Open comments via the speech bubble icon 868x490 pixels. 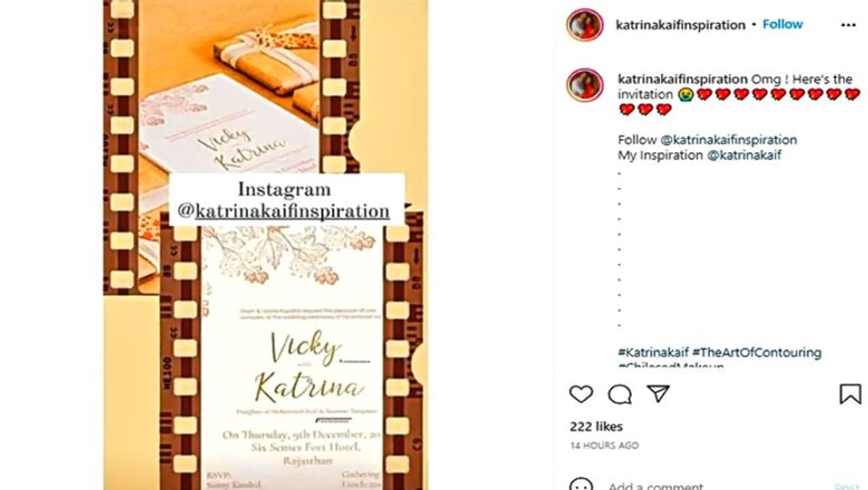click(619, 394)
